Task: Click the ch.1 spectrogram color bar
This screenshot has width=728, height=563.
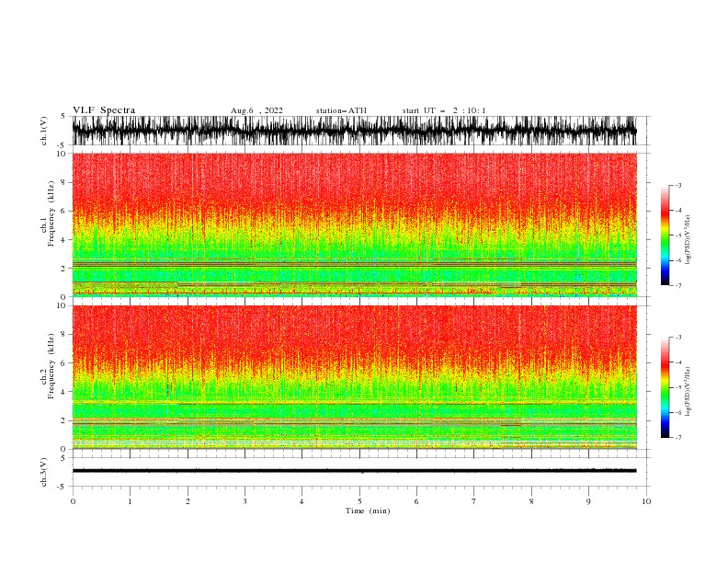Action: coord(665,236)
